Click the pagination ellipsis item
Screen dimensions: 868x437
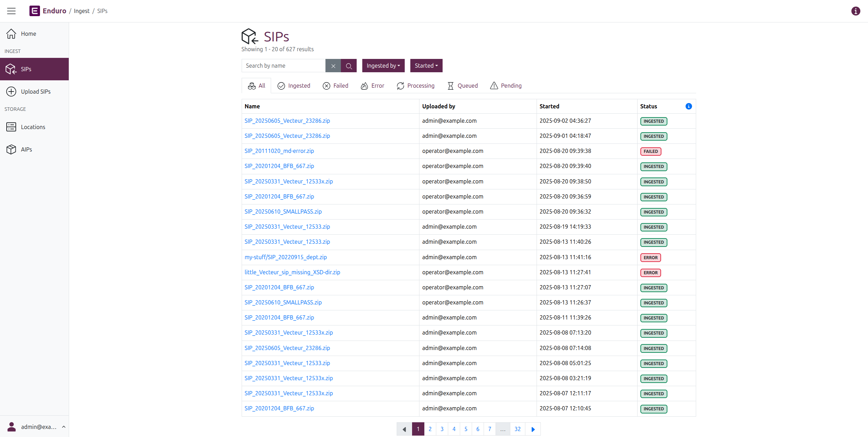[x=503, y=429]
